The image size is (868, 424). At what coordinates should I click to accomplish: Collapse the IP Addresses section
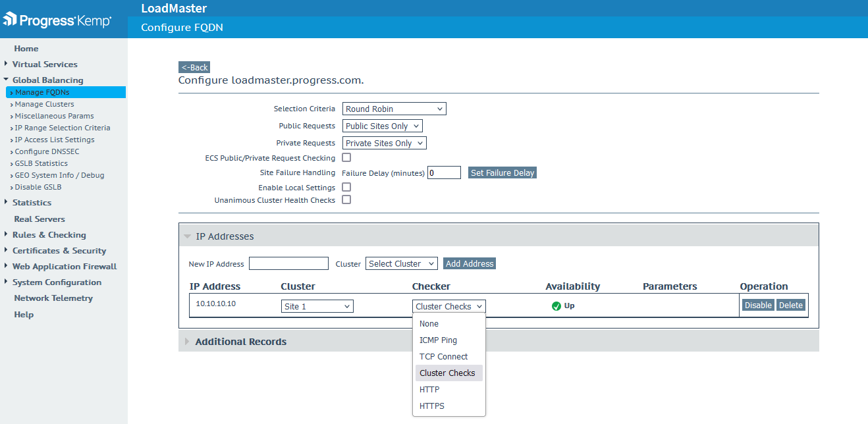coord(499,236)
